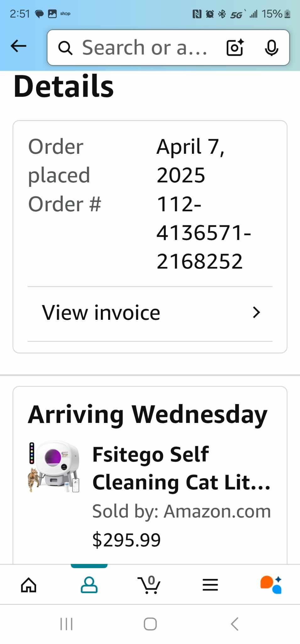Launch the Rufus AI assistant icon
300x644 pixels.
[271, 585]
